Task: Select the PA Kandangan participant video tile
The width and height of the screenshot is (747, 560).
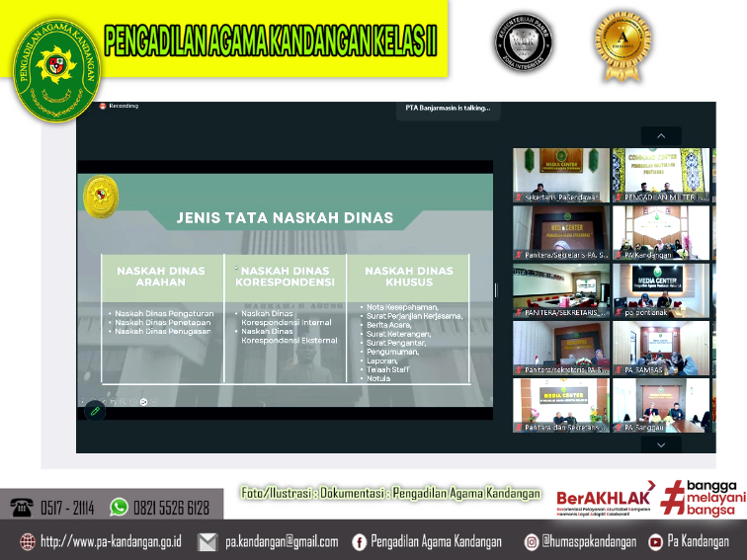Action: point(661,232)
